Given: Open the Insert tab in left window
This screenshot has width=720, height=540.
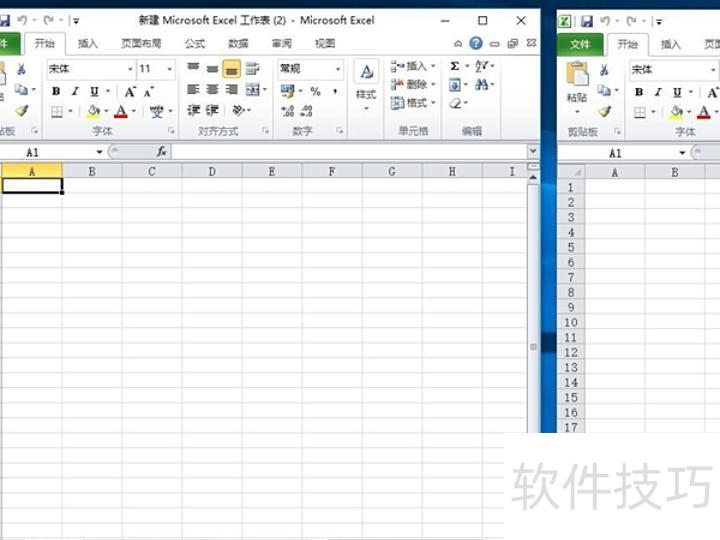Looking at the screenshot, I should pyautogui.click(x=88, y=44).
